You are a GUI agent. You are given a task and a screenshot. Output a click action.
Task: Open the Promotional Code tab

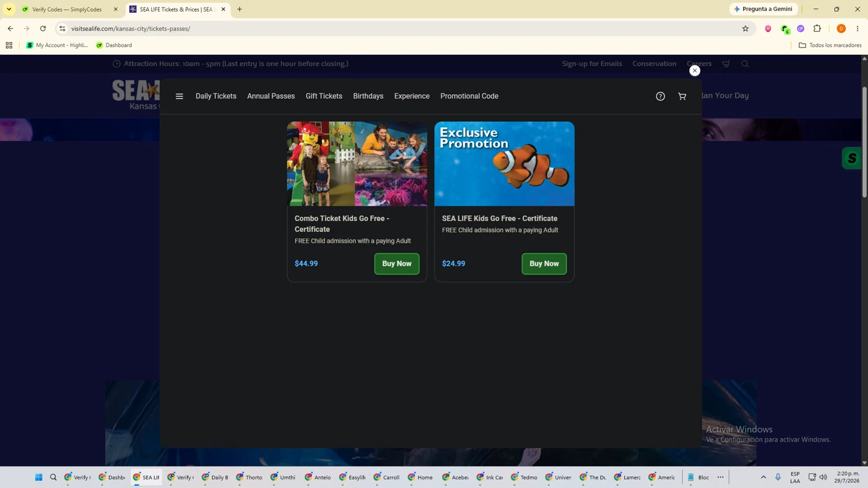469,96
